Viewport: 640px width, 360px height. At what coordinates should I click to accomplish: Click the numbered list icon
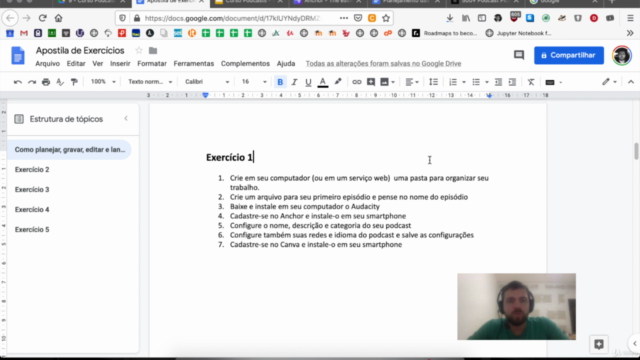pos(453,82)
